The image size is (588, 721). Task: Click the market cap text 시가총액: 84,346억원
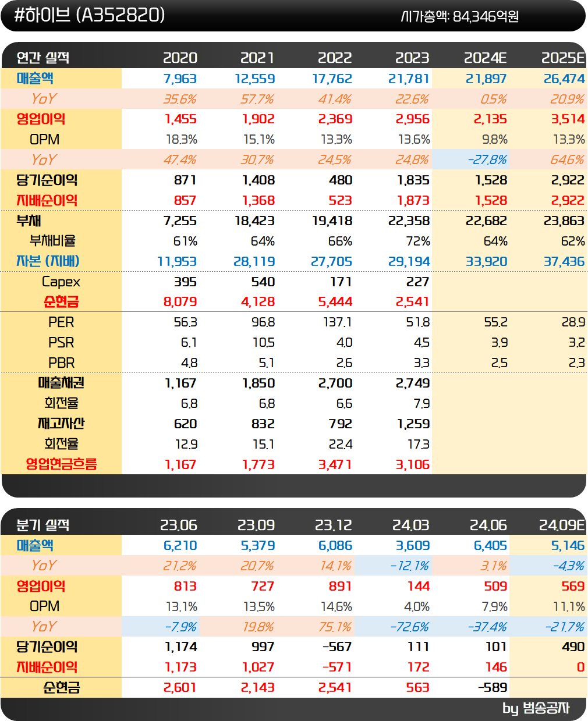coord(460,16)
